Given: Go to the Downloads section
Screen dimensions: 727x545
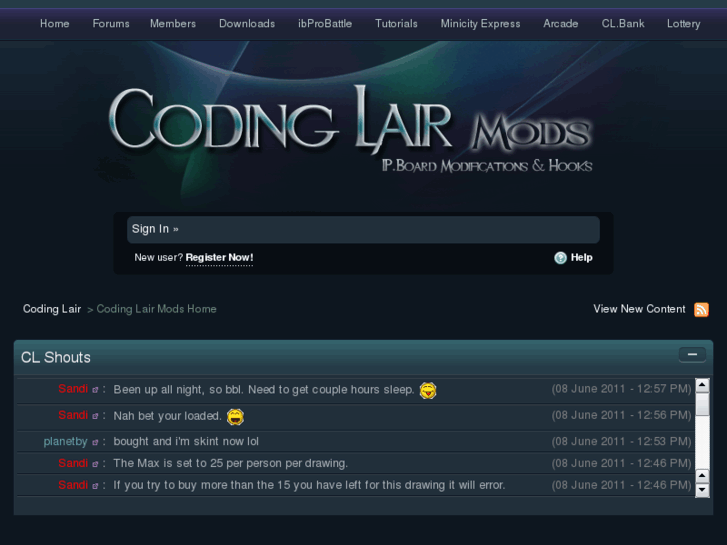Looking at the screenshot, I should tap(247, 23).
